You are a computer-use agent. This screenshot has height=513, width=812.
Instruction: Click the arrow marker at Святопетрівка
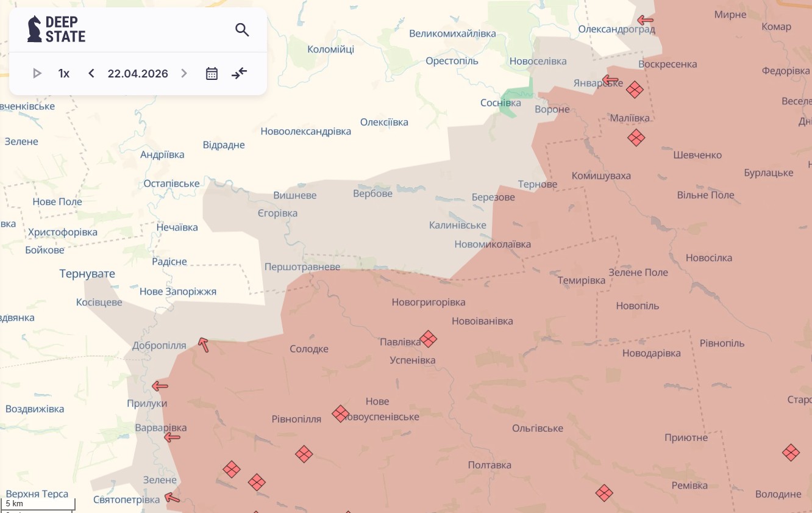coord(173,498)
